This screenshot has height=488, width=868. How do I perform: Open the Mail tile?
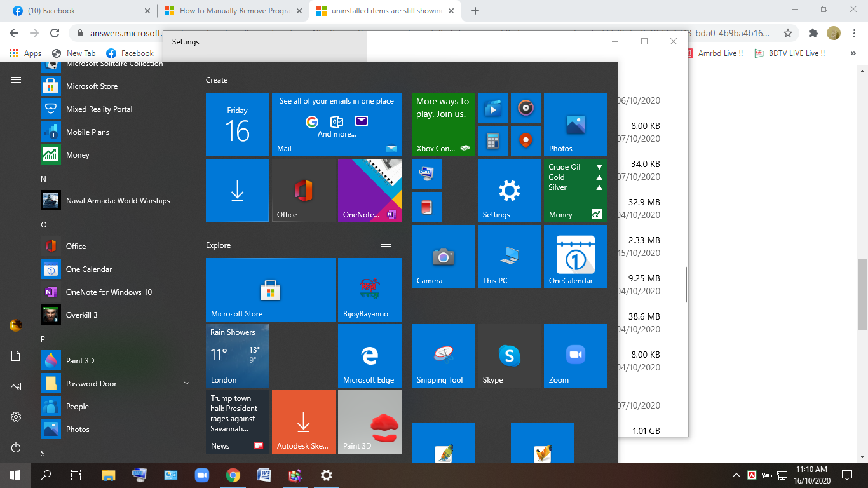(336, 125)
